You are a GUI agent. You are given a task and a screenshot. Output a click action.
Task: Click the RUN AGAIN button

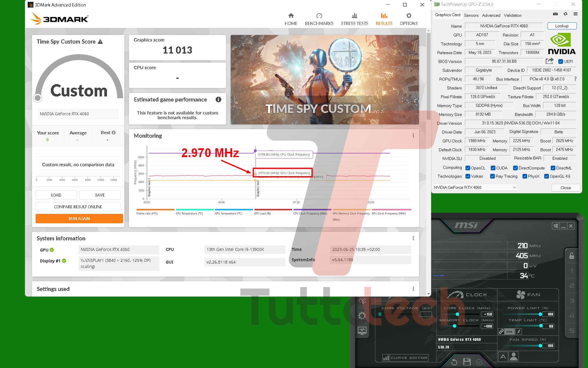tap(79, 219)
